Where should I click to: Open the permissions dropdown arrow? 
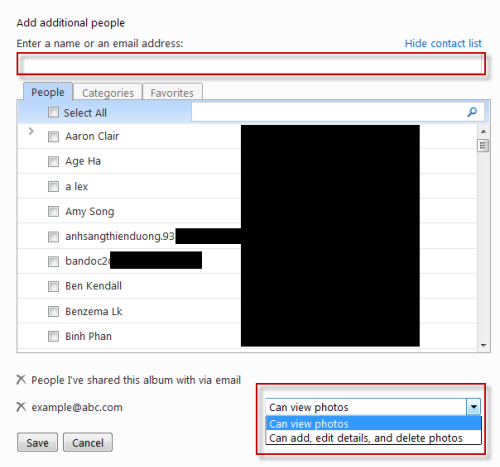473,407
